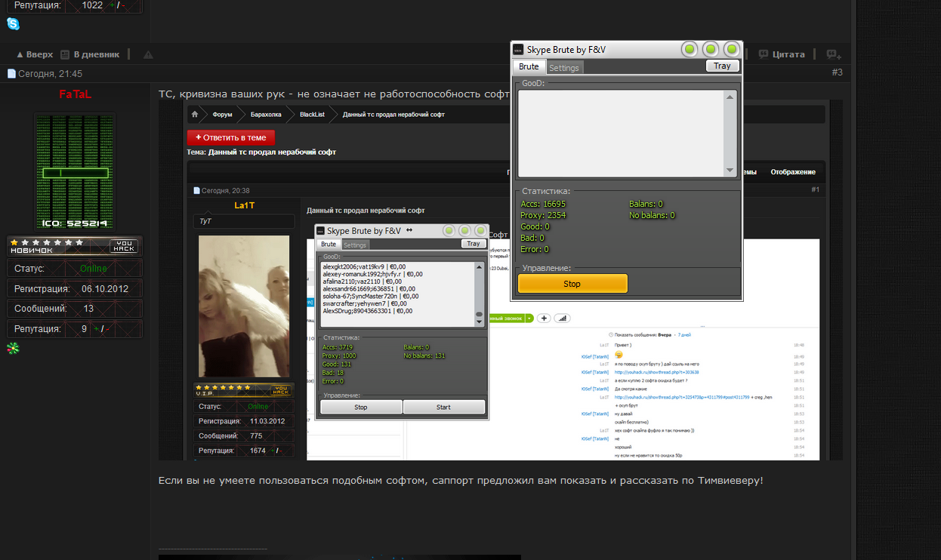This screenshot has width=941, height=560.
Task: Click the plus next to reputation 1022
Action: [111, 5]
